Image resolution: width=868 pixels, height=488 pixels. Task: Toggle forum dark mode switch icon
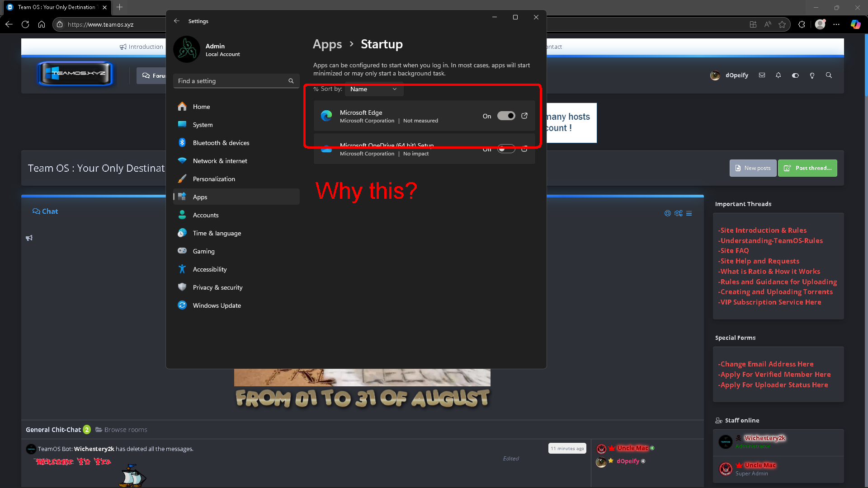795,75
